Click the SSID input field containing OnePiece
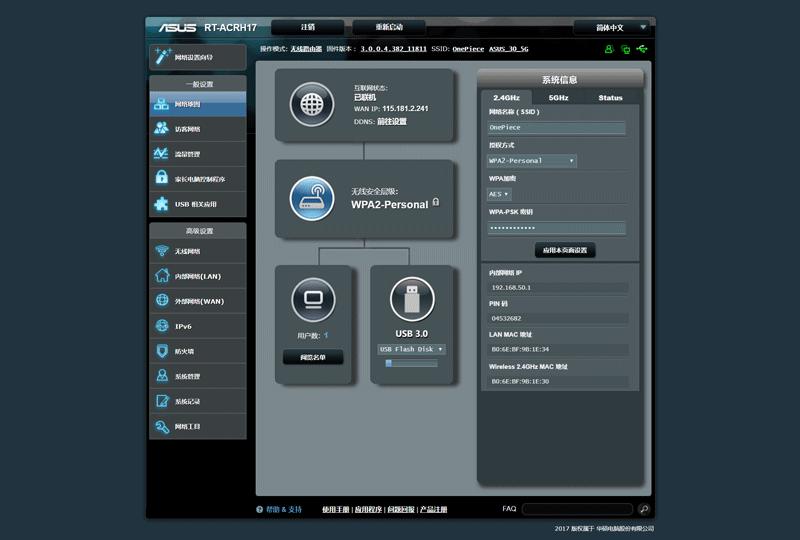The height and width of the screenshot is (540, 800). pos(556,128)
